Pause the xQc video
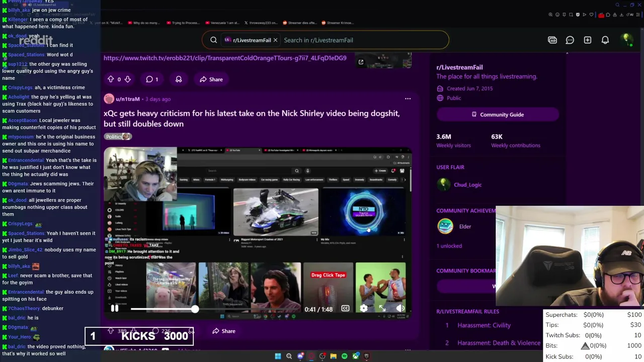The image size is (644, 362). 114,309
